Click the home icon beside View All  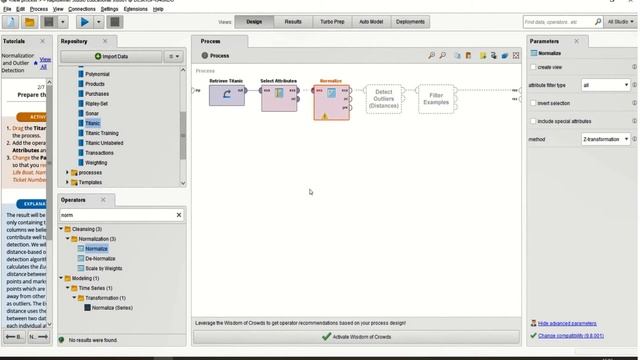click(36, 63)
